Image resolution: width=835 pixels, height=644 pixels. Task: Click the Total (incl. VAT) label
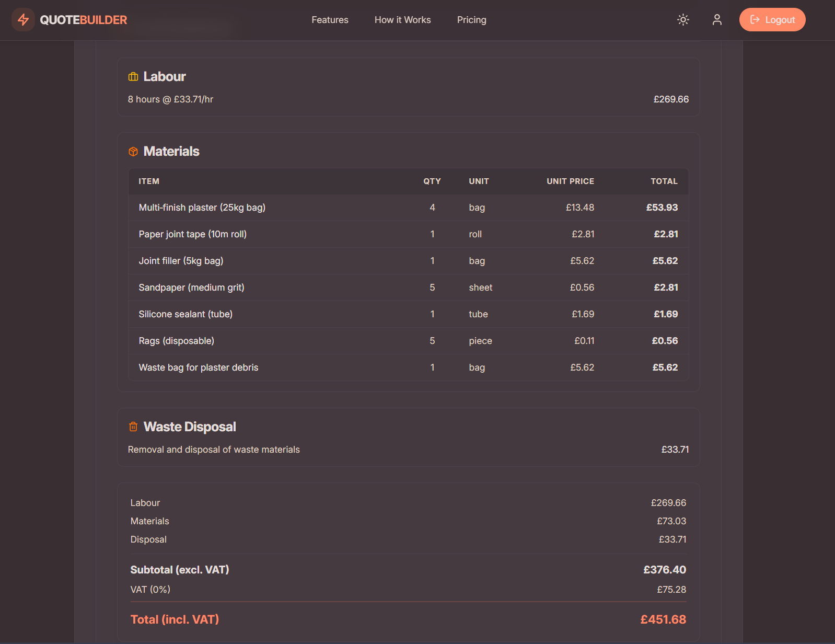click(175, 619)
